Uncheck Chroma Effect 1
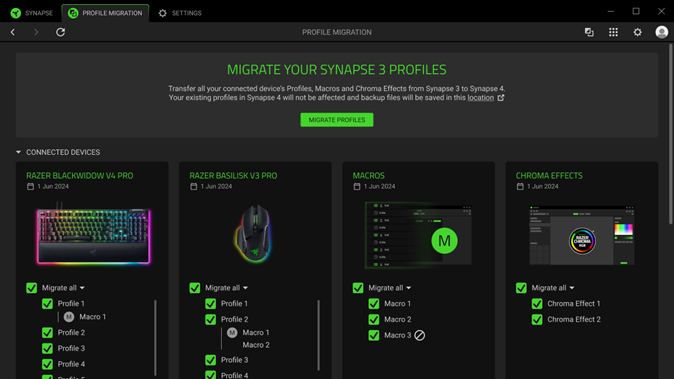The width and height of the screenshot is (674, 379). (537, 303)
